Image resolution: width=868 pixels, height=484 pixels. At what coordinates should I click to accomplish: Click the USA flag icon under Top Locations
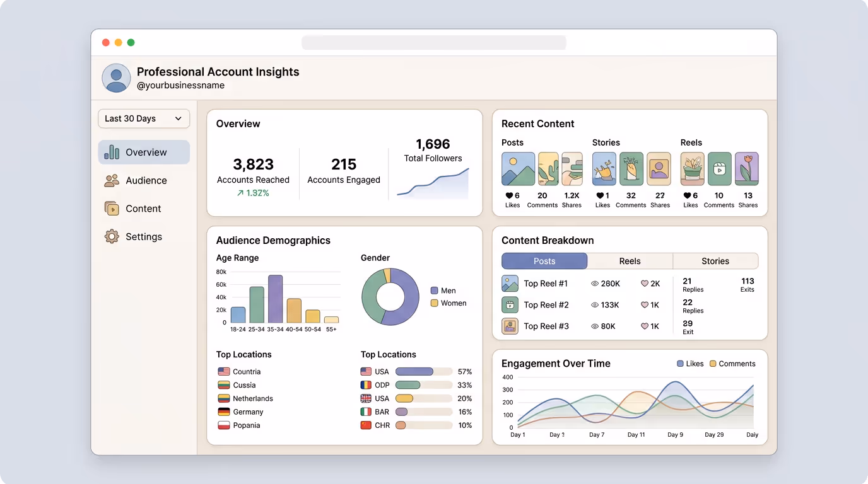tap(367, 372)
